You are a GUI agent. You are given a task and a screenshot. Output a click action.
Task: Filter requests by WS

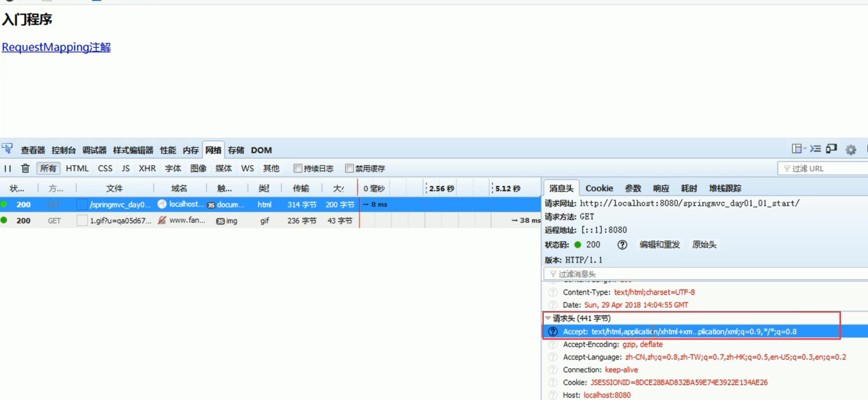pyautogui.click(x=247, y=168)
